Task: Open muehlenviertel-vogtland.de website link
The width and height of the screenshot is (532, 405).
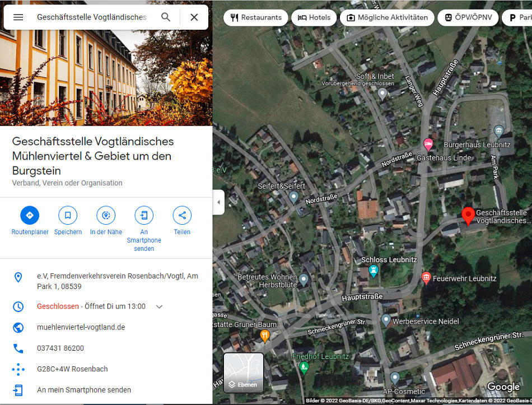Action: tap(81, 327)
